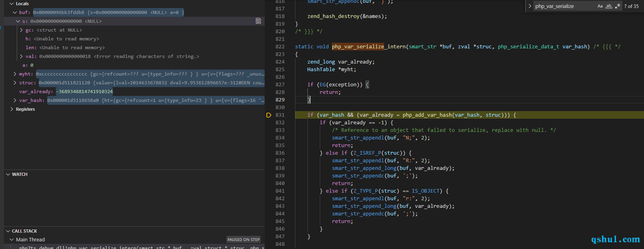Click HashTable type on line 825
This screenshot has width=644, height=249.
[x=321, y=70]
